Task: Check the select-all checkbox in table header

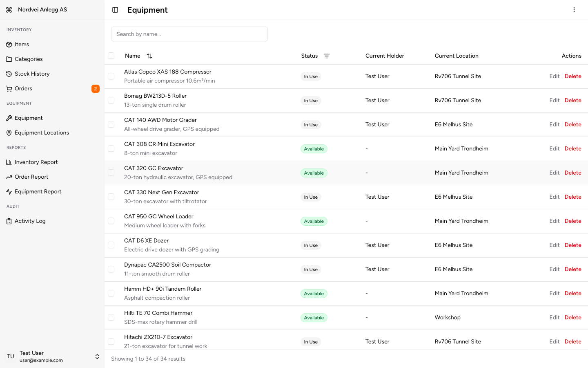Action: click(x=111, y=56)
